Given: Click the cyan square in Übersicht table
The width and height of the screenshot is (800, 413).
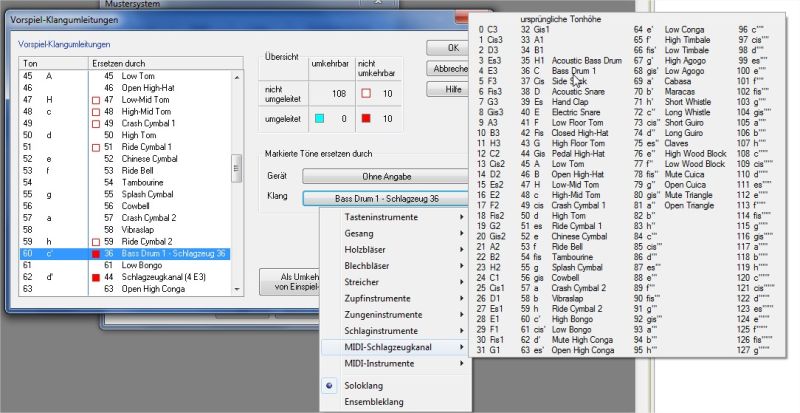Looking at the screenshot, I should (x=319, y=119).
